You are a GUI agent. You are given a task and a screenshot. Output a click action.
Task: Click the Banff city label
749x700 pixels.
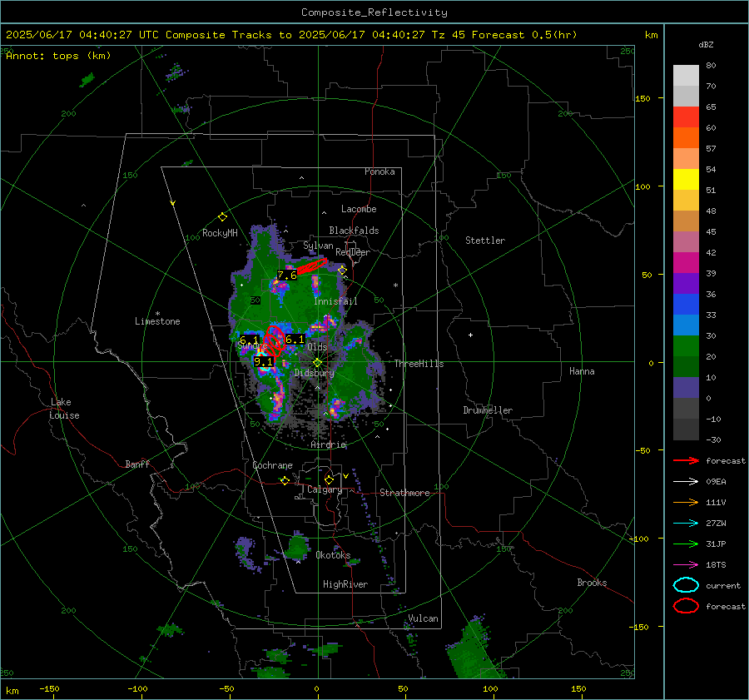137,464
